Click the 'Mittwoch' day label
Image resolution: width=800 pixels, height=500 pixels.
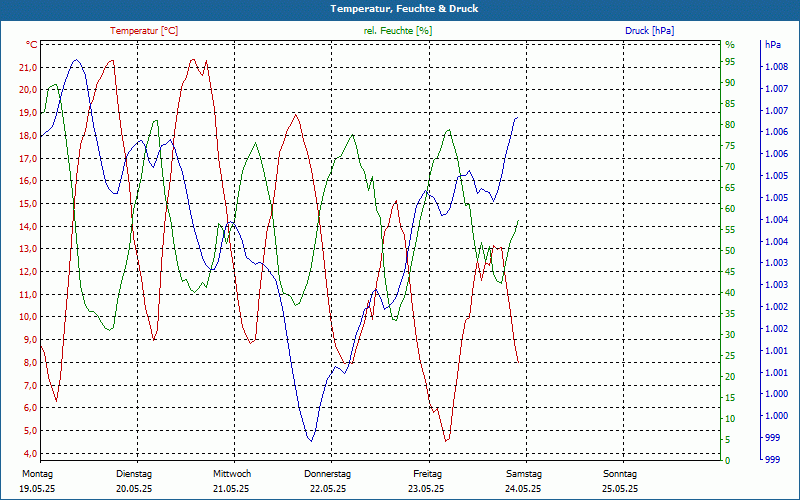[x=232, y=474]
